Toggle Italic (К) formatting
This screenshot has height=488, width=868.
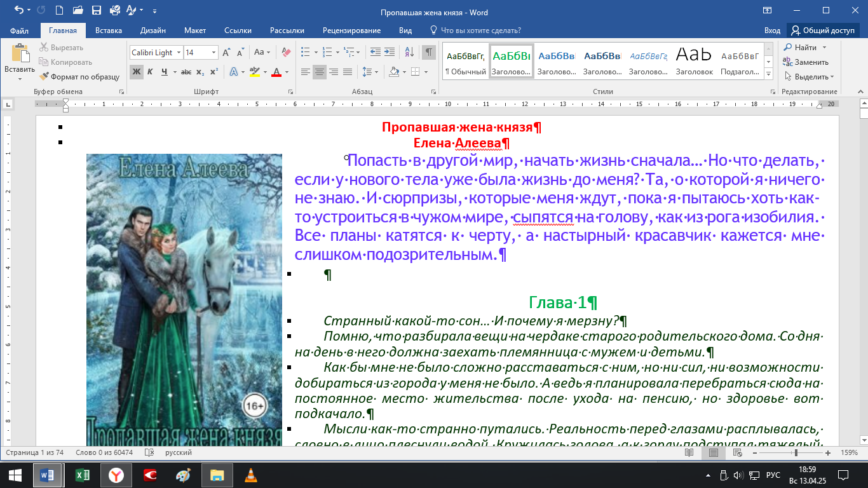151,72
